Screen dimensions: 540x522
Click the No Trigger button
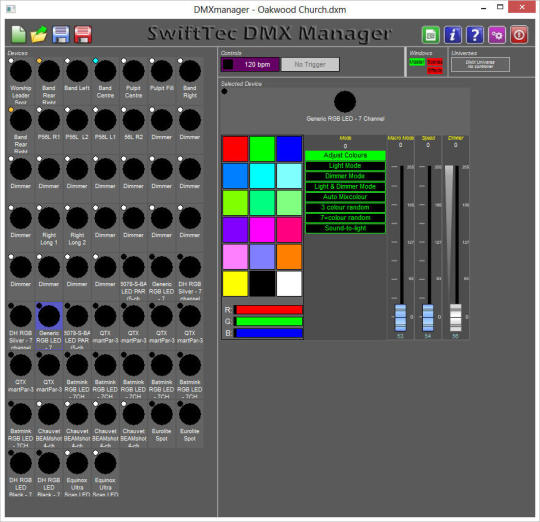310,64
